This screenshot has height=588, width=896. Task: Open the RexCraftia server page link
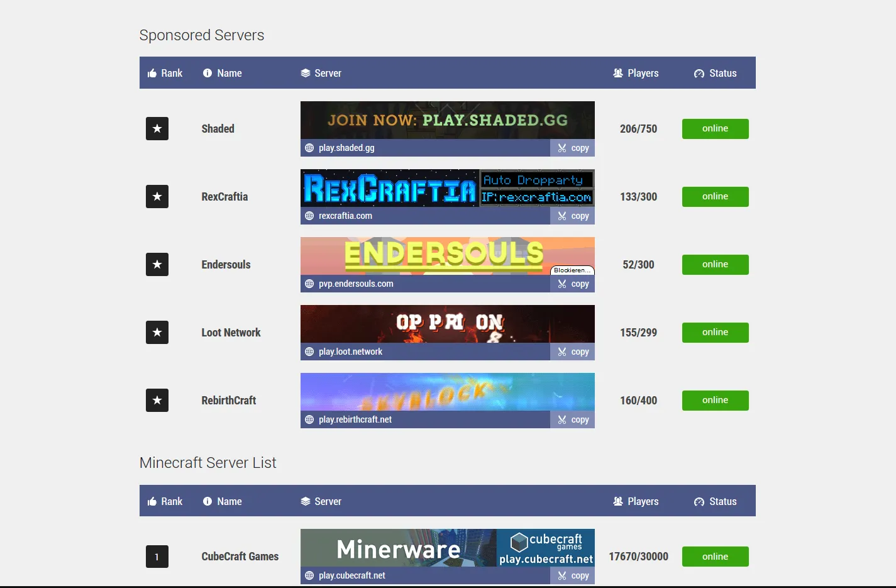click(x=224, y=197)
